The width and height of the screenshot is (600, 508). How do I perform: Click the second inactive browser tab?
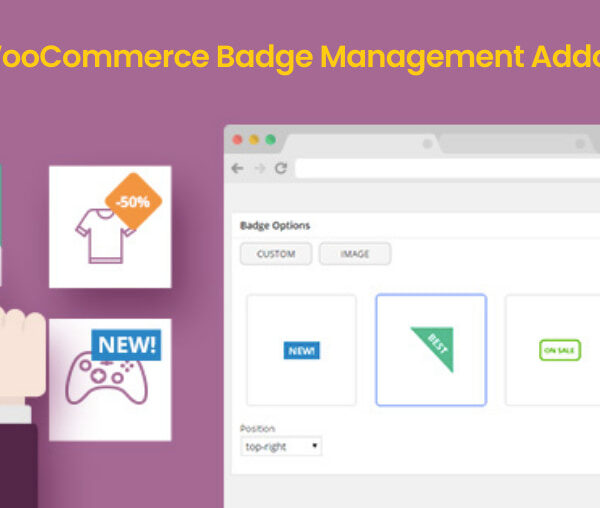tap(517, 144)
